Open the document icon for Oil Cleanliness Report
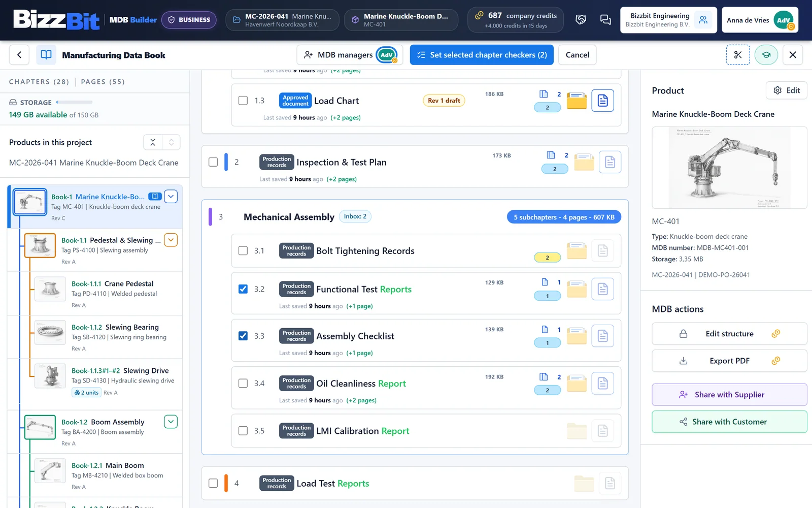The height and width of the screenshot is (508, 812). (602, 383)
